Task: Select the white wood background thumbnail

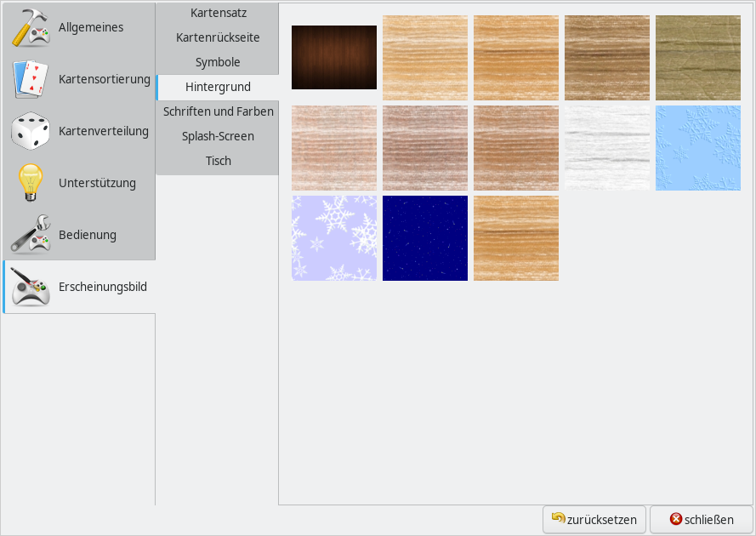Action: click(x=607, y=148)
